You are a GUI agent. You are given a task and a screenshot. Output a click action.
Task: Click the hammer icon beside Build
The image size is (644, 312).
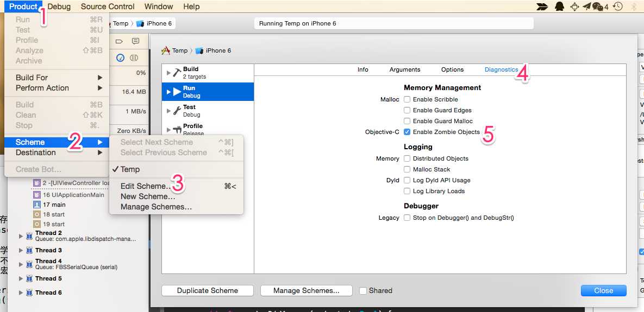point(177,73)
